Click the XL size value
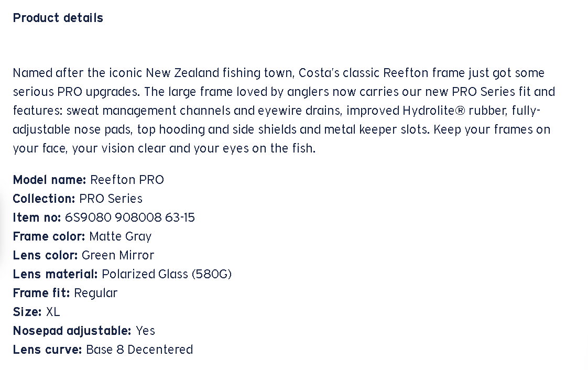588x370 pixels. tap(53, 312)
